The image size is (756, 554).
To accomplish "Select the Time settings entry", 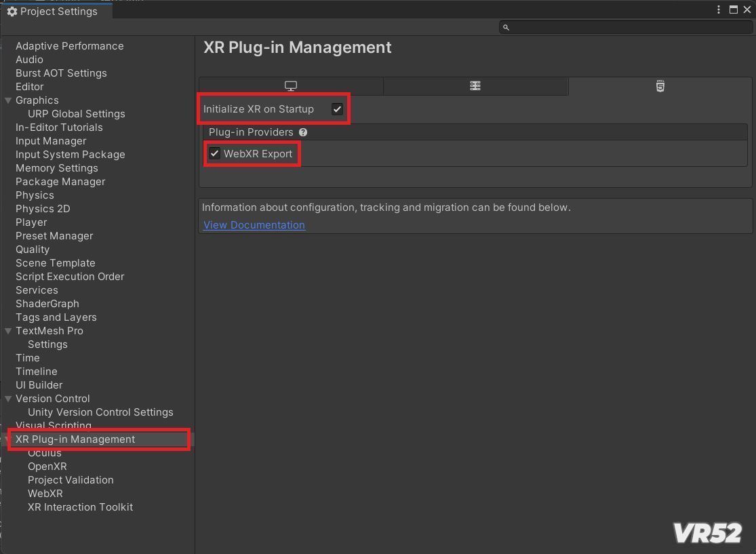I will (28, 358).
